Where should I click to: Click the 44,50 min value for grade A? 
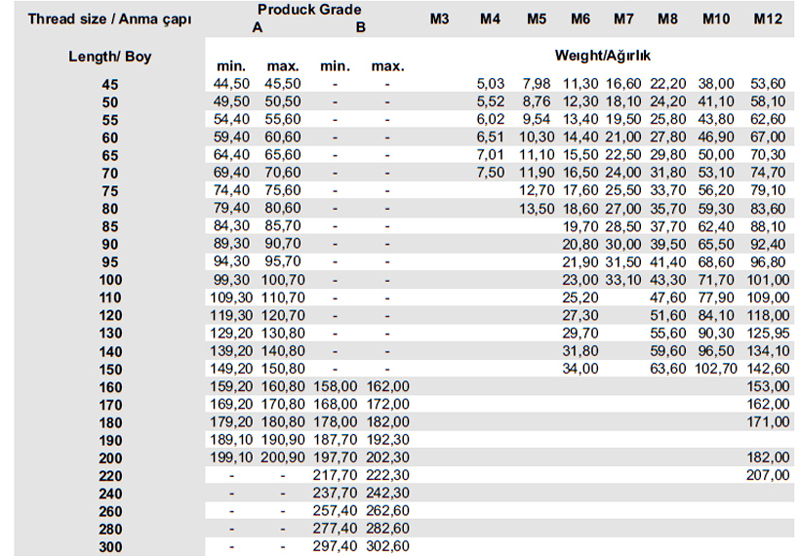(x=231, y=85)
